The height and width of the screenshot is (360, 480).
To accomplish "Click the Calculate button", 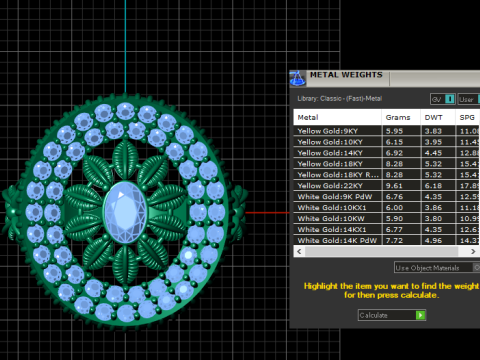I will (392, 315).
